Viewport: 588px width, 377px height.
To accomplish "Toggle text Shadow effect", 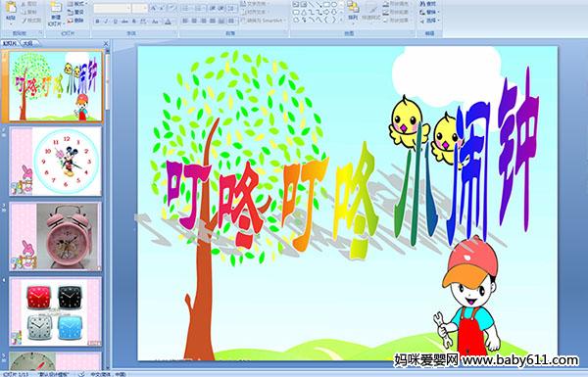I will [x=134, y=22].
